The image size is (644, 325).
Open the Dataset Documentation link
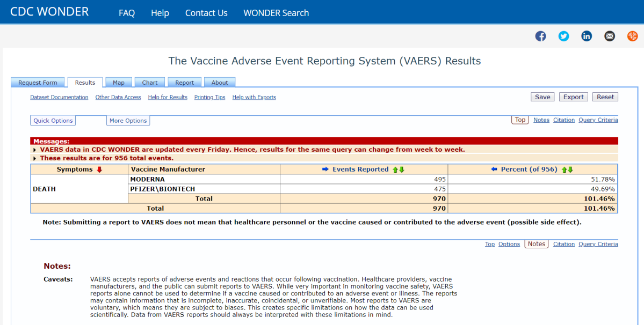coord(59,98)
